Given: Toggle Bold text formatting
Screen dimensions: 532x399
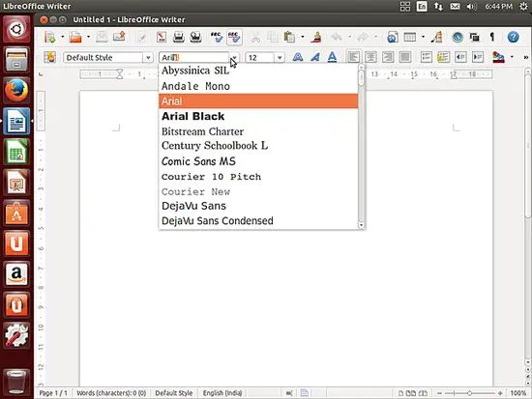Looking at the screenshot, I should tap(298, 57).
